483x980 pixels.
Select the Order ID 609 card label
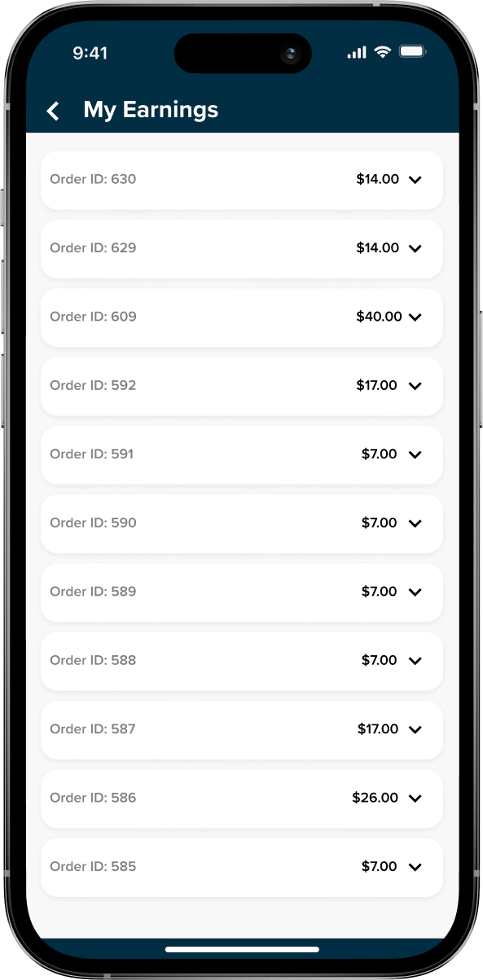point(93,317)
